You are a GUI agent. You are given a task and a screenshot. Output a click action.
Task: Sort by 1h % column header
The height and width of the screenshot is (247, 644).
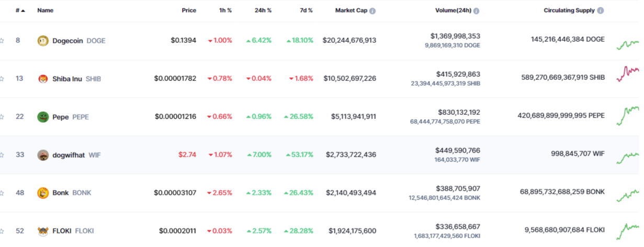(225, 10)
